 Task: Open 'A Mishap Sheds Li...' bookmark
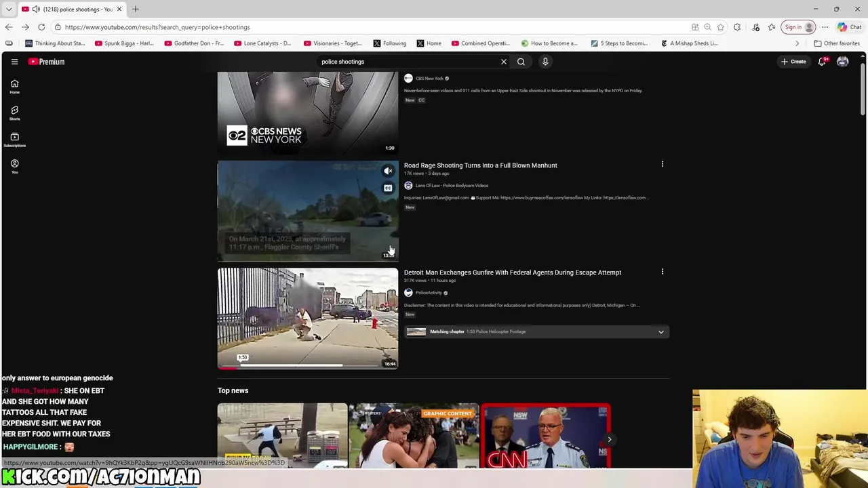689,43
